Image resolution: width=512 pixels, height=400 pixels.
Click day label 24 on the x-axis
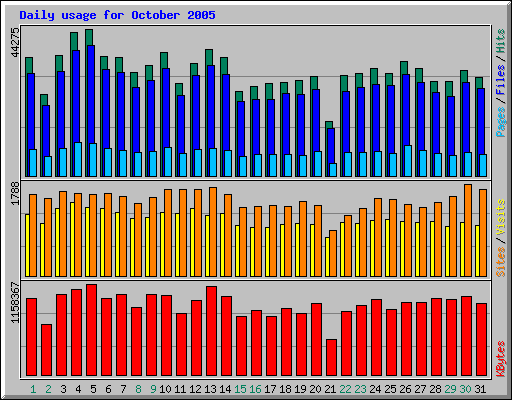(375, 389)
